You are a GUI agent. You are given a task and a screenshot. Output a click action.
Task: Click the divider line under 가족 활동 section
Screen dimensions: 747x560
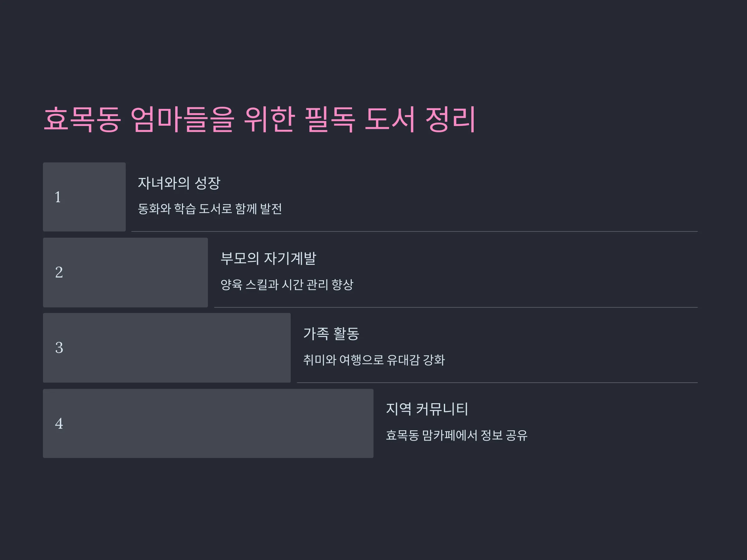pos(497,383)
